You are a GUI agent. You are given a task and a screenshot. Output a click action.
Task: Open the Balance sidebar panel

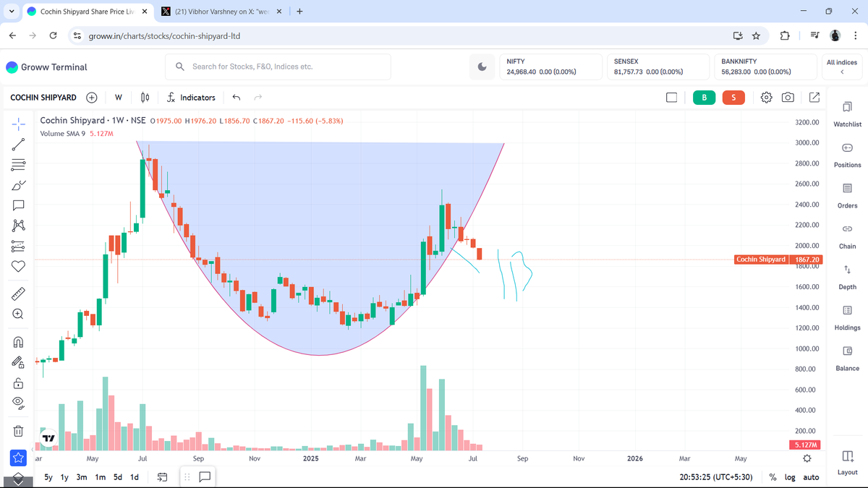(847, 359)
